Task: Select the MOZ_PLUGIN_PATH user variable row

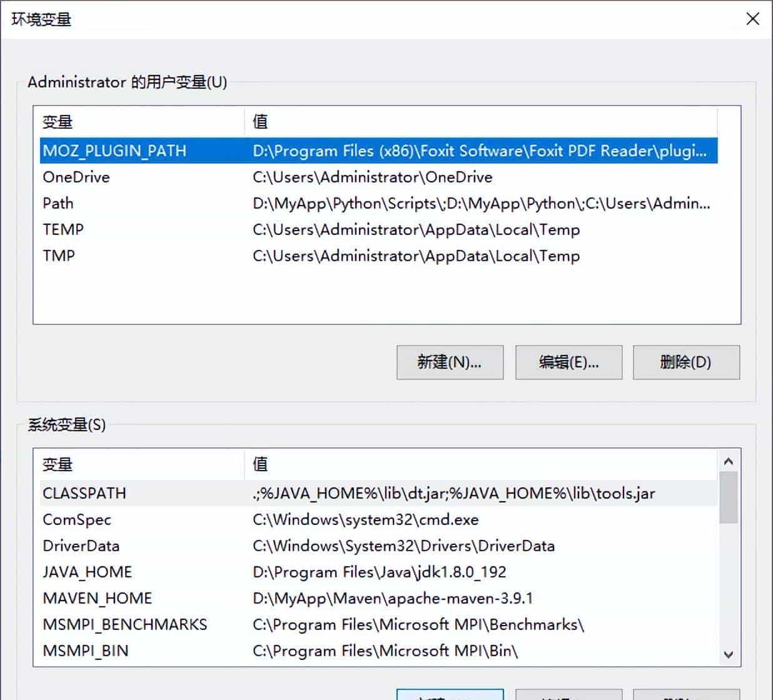Action: click(378, 151)
